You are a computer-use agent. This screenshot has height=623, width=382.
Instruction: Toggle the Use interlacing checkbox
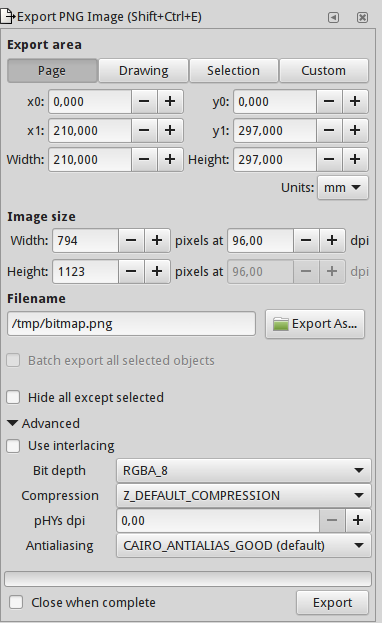point(13,446)
